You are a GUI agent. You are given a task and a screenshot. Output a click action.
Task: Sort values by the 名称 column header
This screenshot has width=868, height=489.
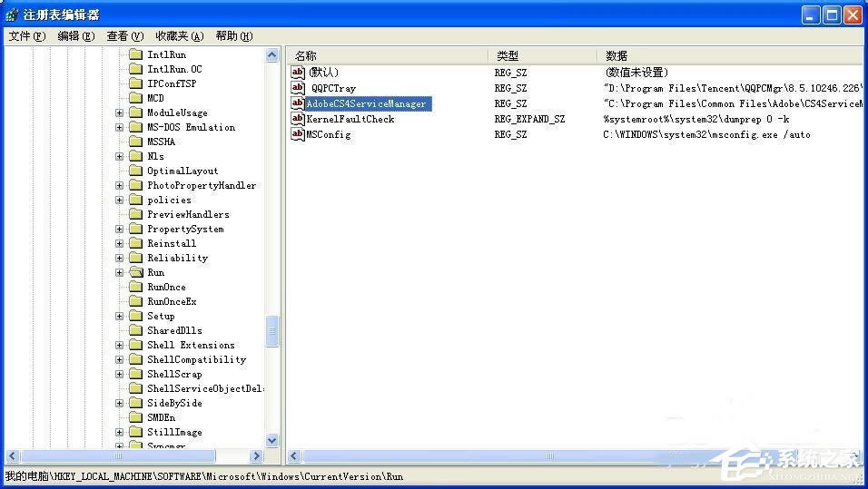[388, 55]
